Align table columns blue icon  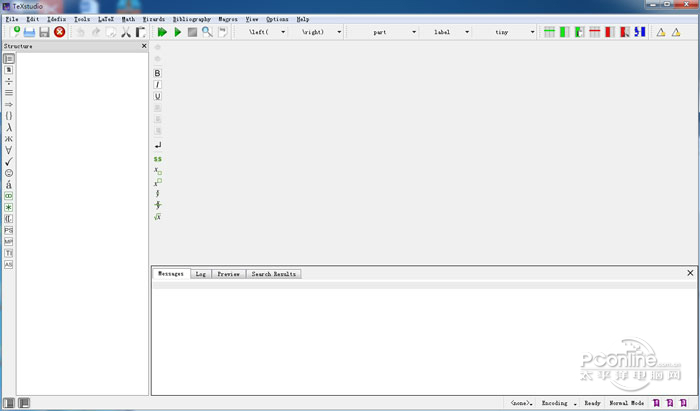(640, 32)
